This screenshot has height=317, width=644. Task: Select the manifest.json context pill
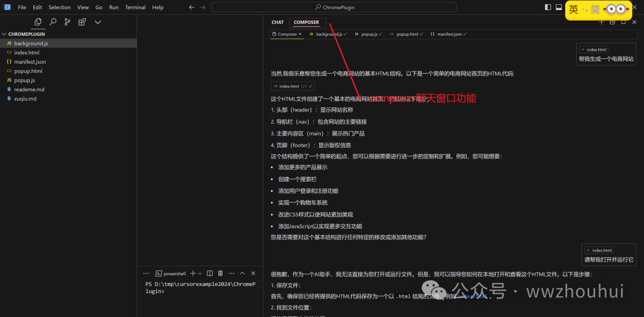(448, 34)
